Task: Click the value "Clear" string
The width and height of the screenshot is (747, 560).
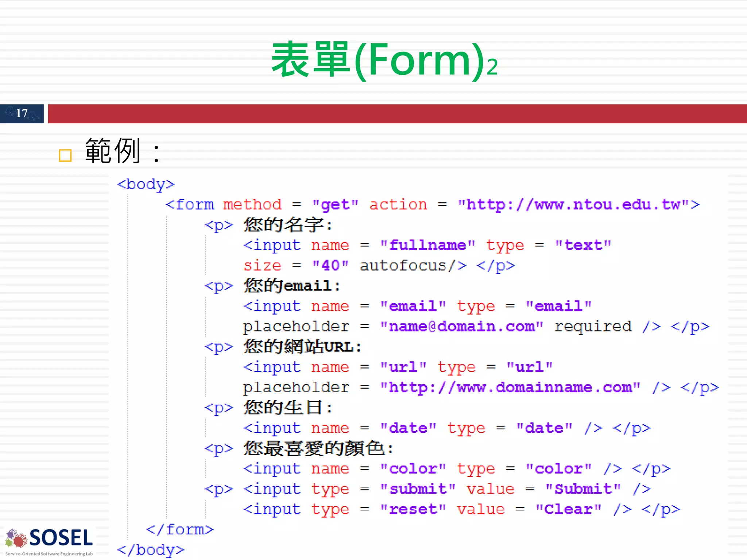Action: point(568,509)
